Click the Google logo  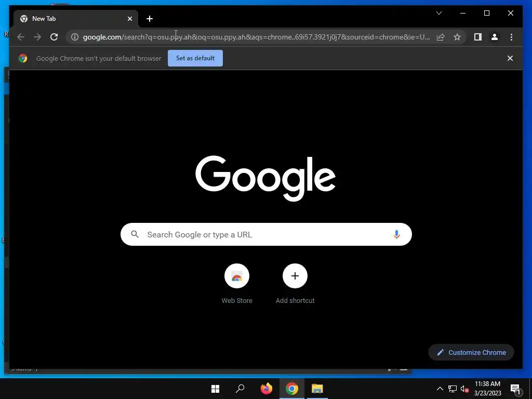tap(265, 178)
